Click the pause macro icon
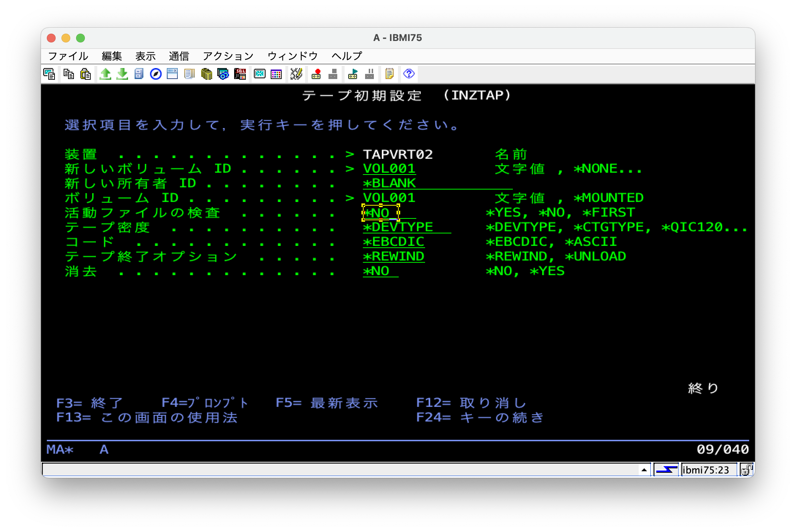The width and height of the screenshot is (796, 532). point(369,74)
